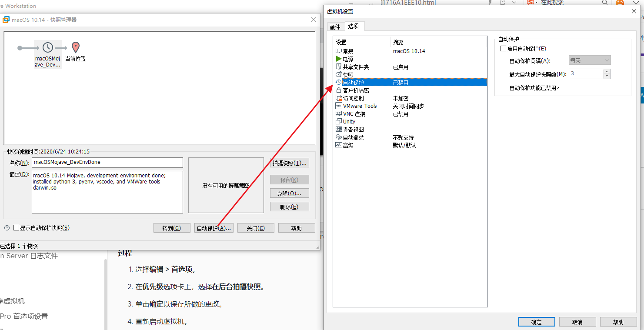Click the 最大自动保护快照数 number field

click(586, 74)
